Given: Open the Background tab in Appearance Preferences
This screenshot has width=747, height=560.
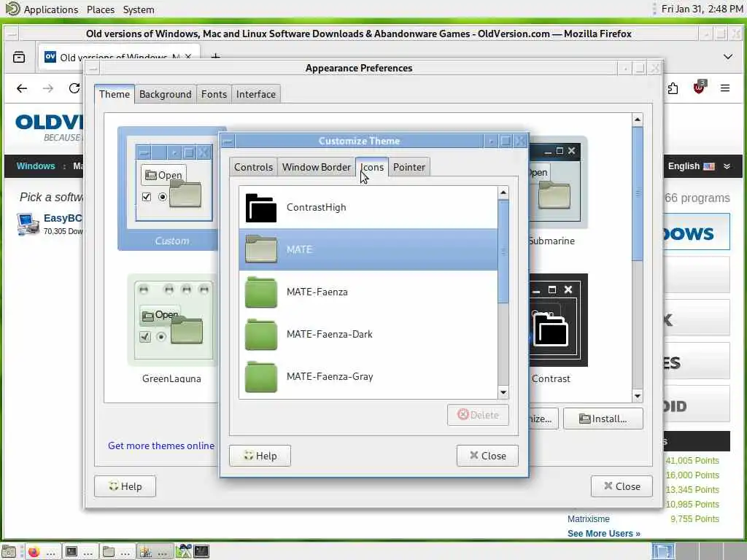Looking at the screenshot, I should [x=166, y=94].
